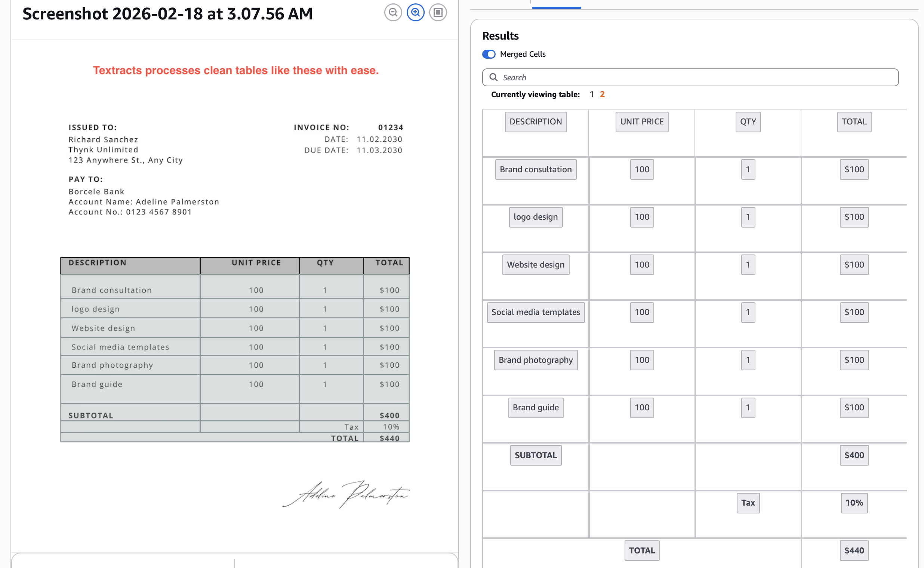
Task: Click the search magnifier icon in Results
Action: tap(493, 77)
